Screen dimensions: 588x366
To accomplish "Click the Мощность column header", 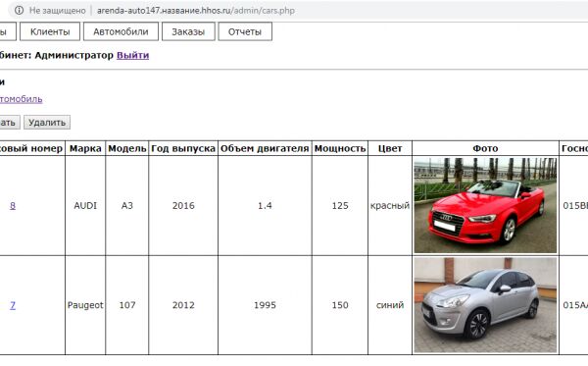I will pyautogui.click(x=340, y=148).
